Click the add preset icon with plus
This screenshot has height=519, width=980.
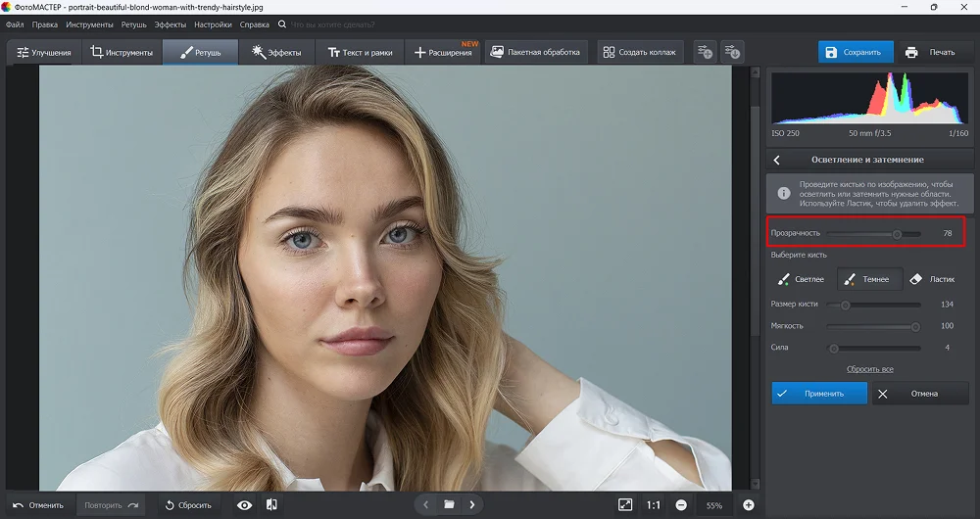705,52
